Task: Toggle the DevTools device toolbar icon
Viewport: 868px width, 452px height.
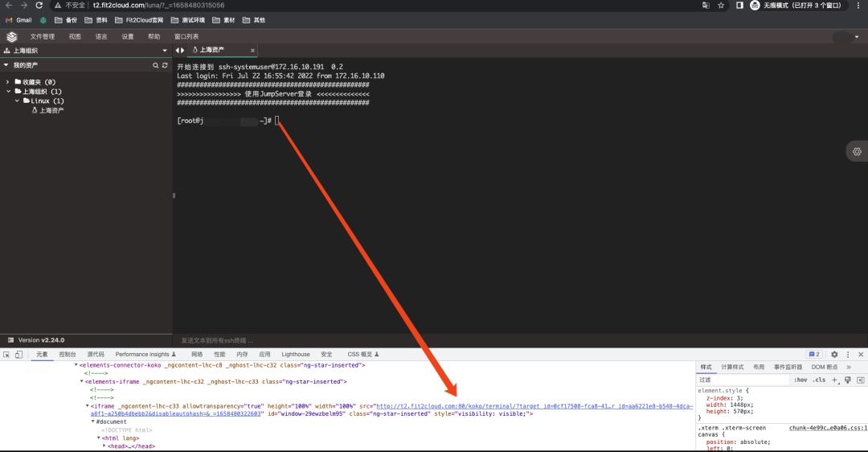Action: tap(18, 355)
